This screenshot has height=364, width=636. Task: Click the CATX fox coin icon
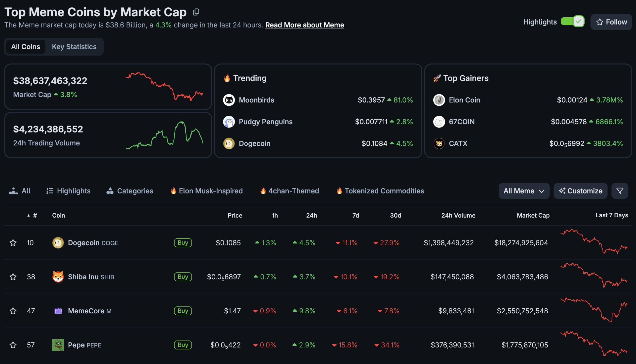click(x=439, y=143)
